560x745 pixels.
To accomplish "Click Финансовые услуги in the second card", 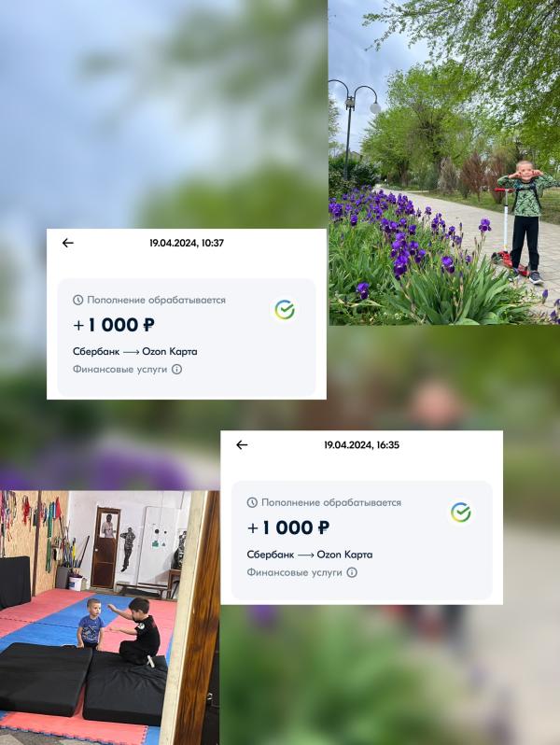I will 295,572.
